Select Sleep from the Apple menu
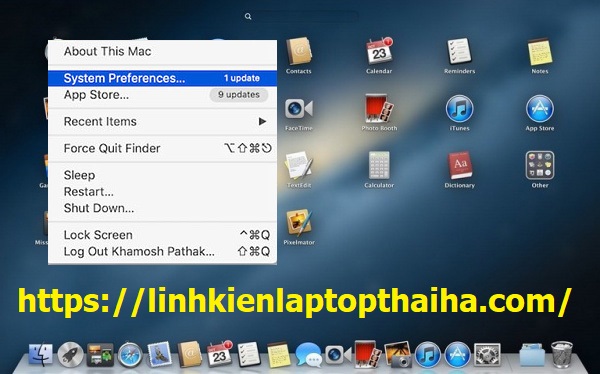The image size is (600, 374). pos(162,175)
